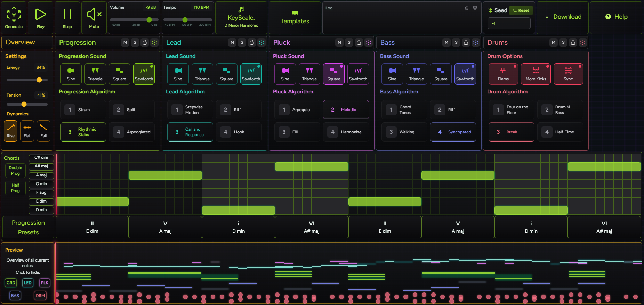The height and width of the screenshot is (305, 644).
Task: Regenerate the Progression track only
Action: point(154,42)
